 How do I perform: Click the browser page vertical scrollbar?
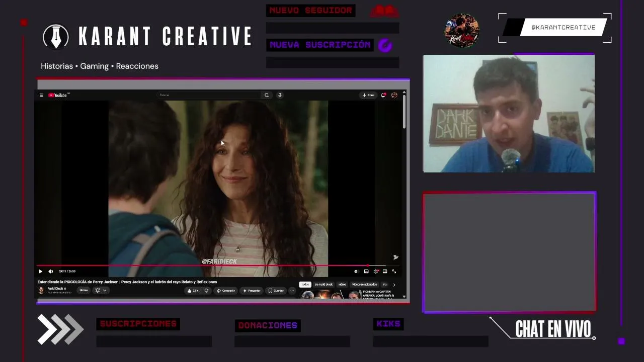pyautogui.click(x=404, y=111)
